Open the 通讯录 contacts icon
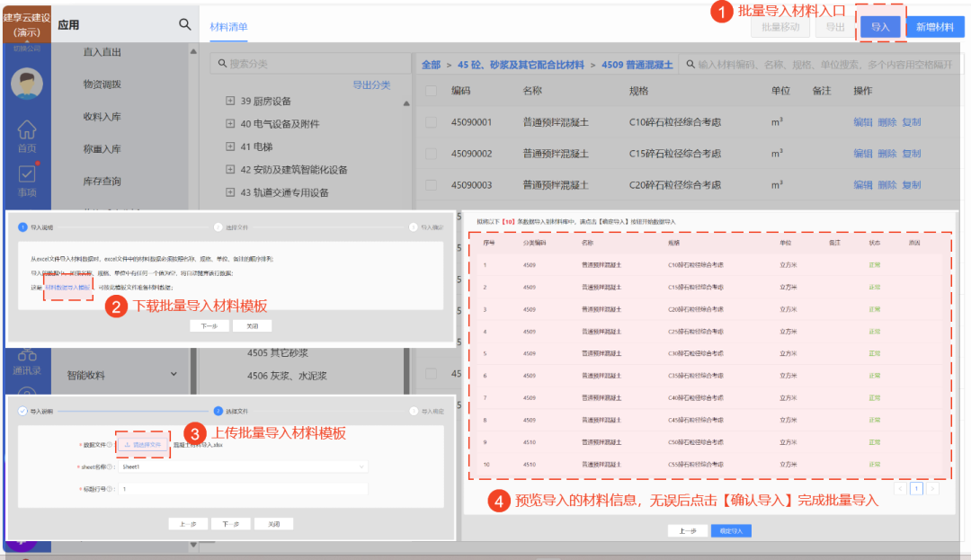Viewport: 971px width, 560px height. point(27,360)
